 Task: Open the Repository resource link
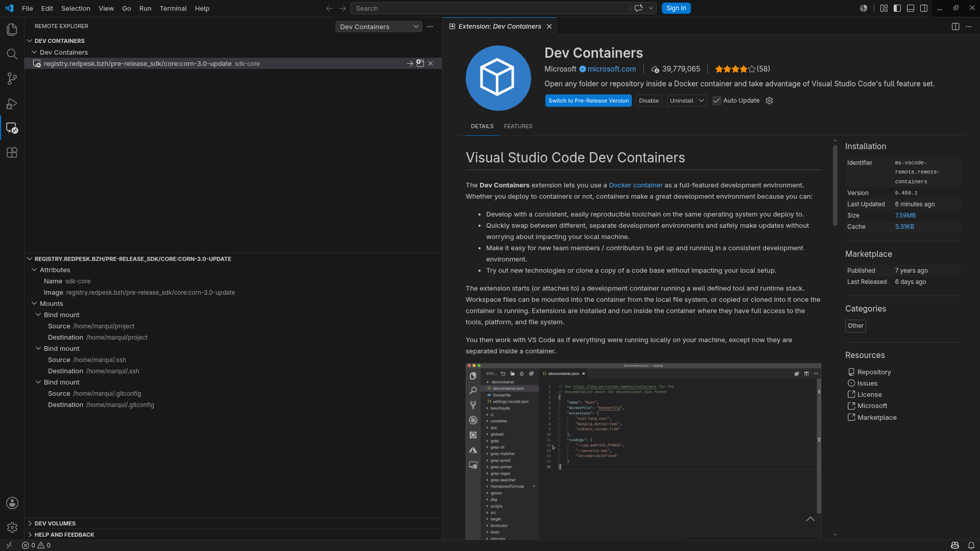pos(874,372)
